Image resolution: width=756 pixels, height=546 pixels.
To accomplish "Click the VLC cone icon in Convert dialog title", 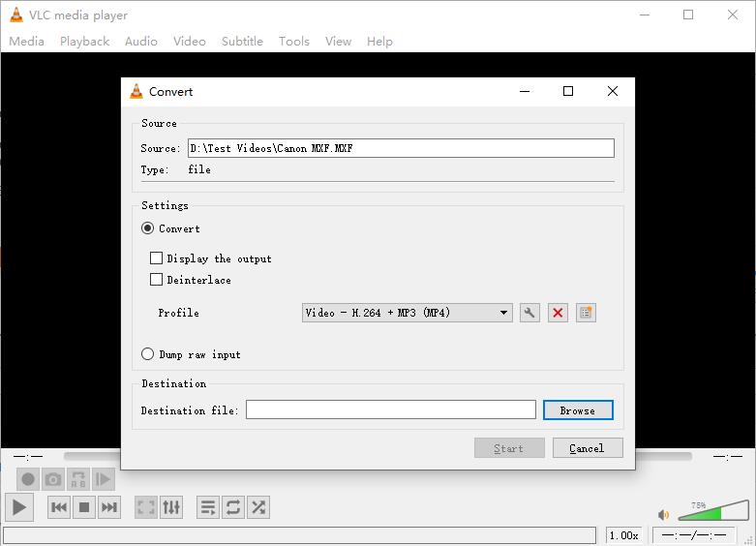I will tap(136, 91).
